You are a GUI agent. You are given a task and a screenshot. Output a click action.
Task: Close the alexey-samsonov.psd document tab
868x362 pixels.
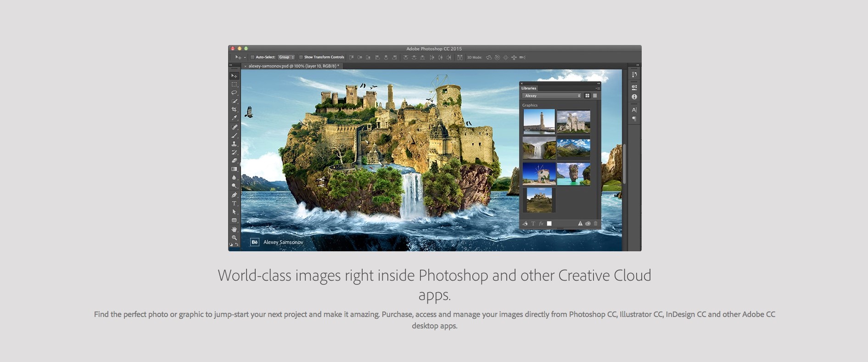point(245,66)
